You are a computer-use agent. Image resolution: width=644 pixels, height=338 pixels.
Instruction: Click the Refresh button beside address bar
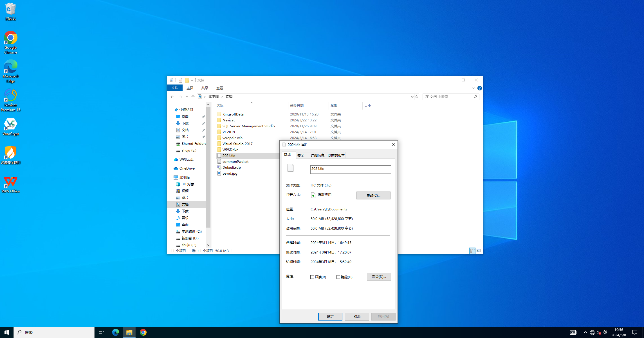click(417, 97)
